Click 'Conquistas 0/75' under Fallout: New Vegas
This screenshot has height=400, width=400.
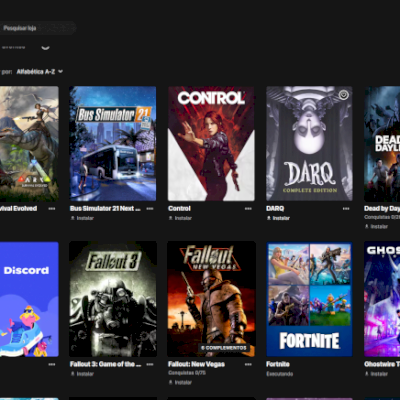point(187,373)
